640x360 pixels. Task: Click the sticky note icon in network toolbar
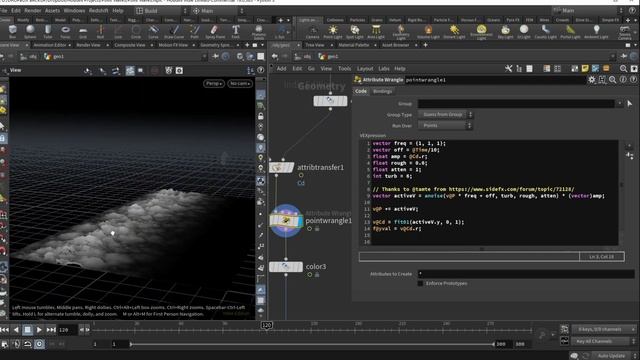(585, 69)
